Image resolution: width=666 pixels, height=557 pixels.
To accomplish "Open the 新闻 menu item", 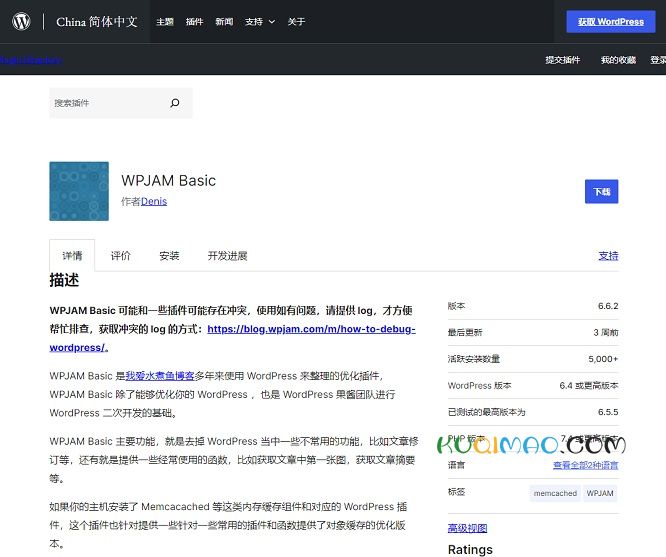I will click(224, 22).
